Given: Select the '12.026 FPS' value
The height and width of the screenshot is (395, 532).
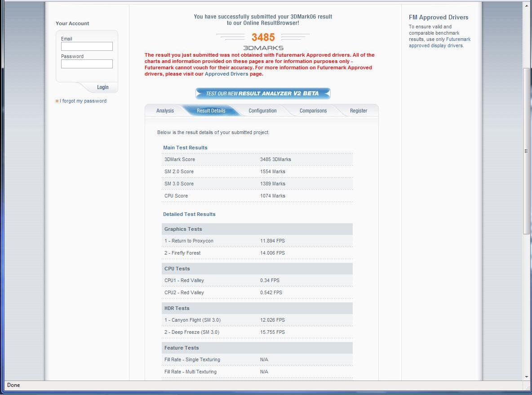Looking at the screenshot, I should pyautogui.click(x=272, y=320).
